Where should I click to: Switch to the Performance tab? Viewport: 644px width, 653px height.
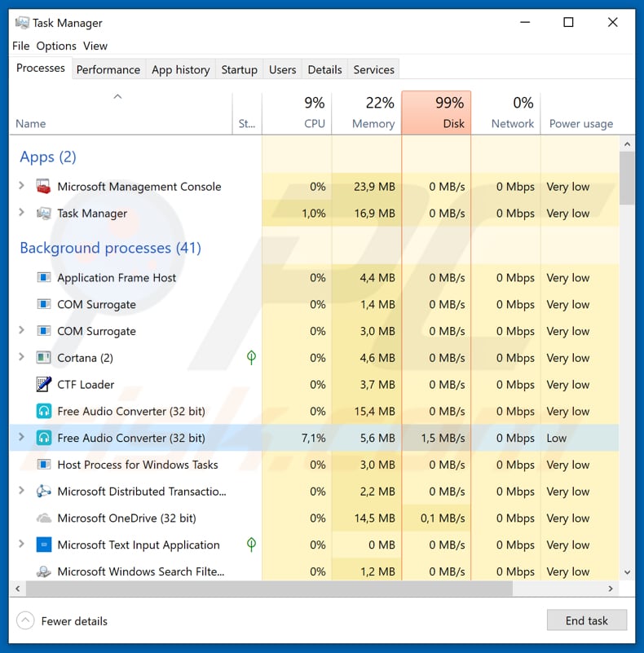(108, 69)
